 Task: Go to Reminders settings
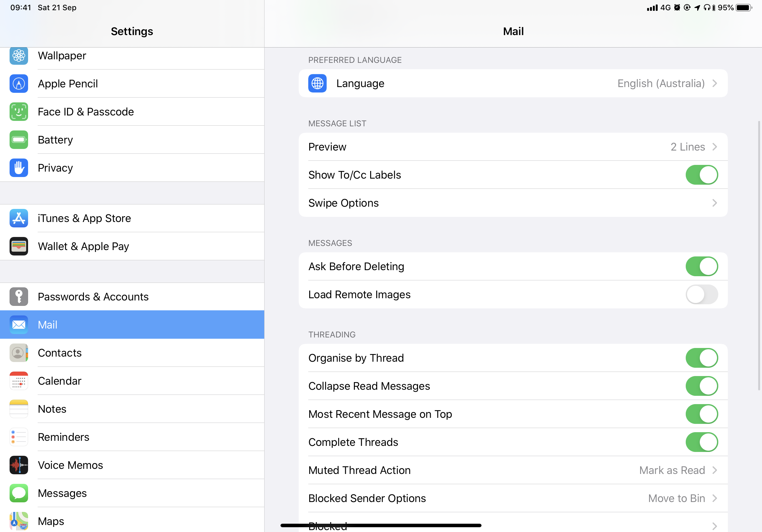[132, 437]
